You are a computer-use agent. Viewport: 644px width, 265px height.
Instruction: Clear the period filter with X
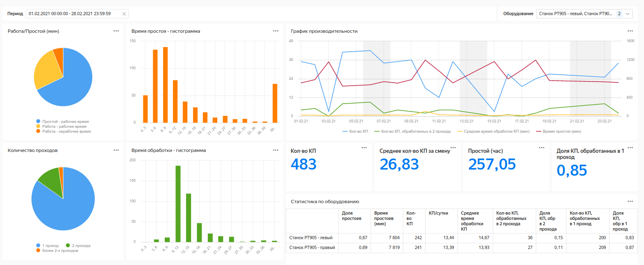[x=124, y=14]
